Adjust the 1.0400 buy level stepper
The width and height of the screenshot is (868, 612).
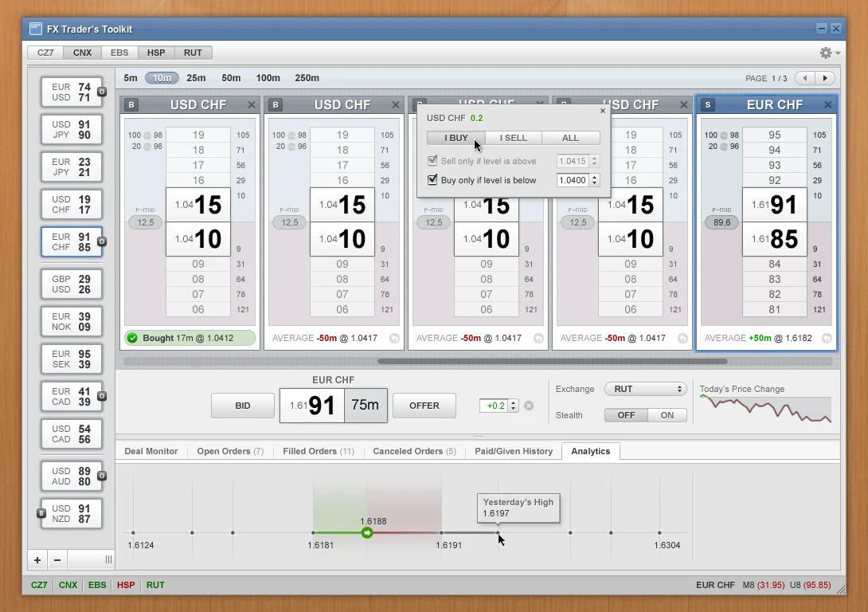click(595, 180)
